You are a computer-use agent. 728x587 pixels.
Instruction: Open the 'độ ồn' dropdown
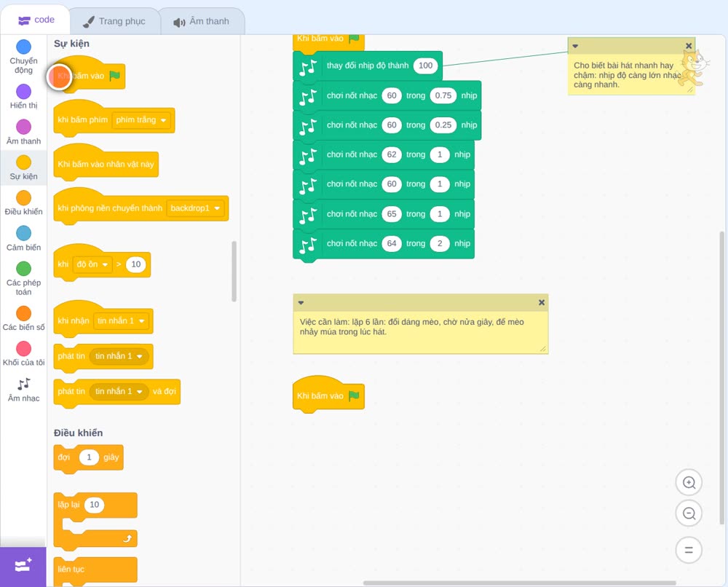pos(92,264)
